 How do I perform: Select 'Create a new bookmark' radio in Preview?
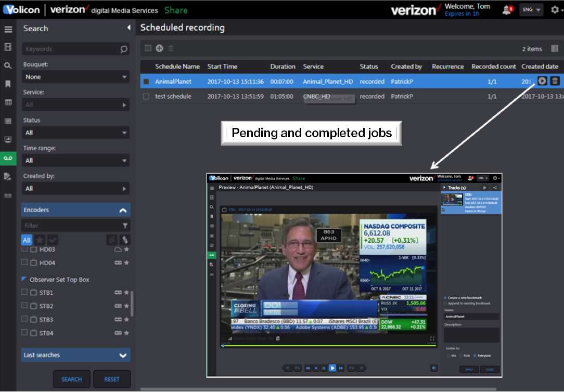pyautogui.click(x=445, y=298)
